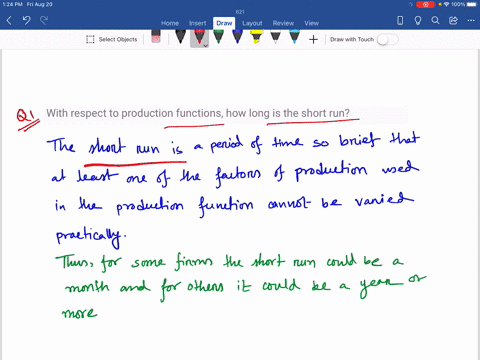Viewport: 480px width, 360px height.
Task: Redo the last action
Action: click(44, 21)
